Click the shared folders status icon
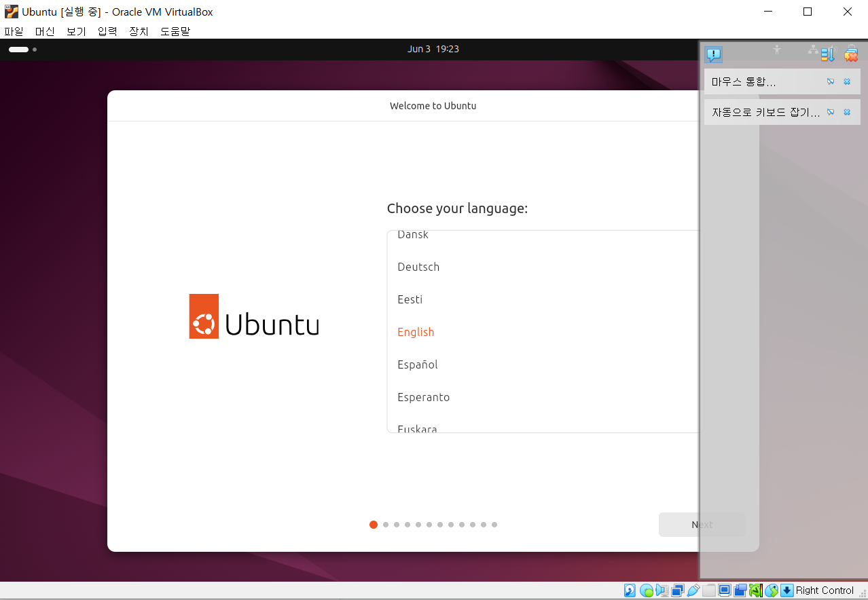The width and height of the screenshot is (868, 600). point(709,590)
